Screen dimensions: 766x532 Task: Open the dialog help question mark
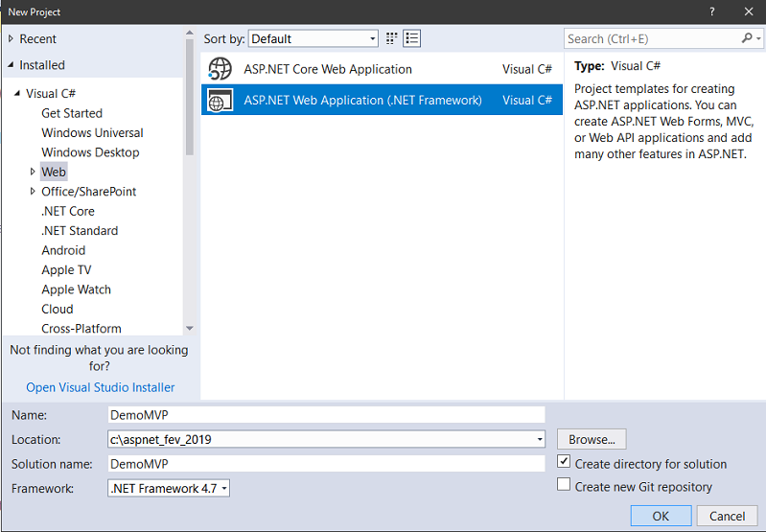(711, 12)
